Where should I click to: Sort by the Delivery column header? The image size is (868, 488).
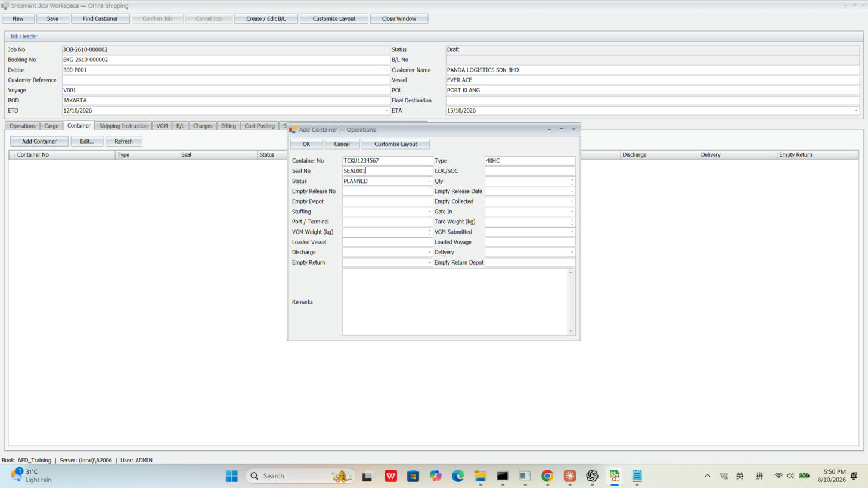click(x=738, y=155)
